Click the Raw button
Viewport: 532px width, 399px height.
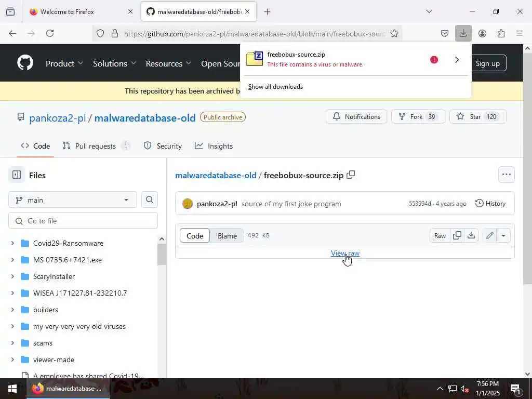[x=440, y=235]
